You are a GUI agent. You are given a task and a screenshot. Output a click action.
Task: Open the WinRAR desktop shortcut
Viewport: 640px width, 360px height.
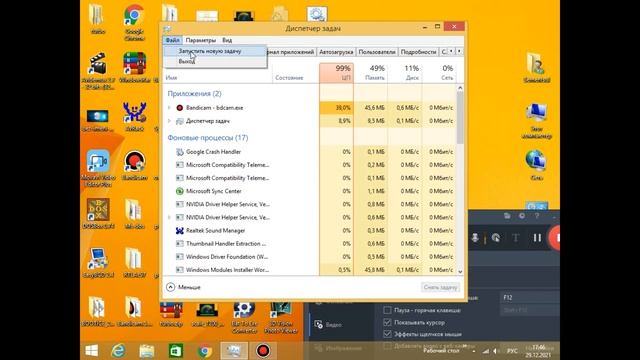tap(134, 68)
